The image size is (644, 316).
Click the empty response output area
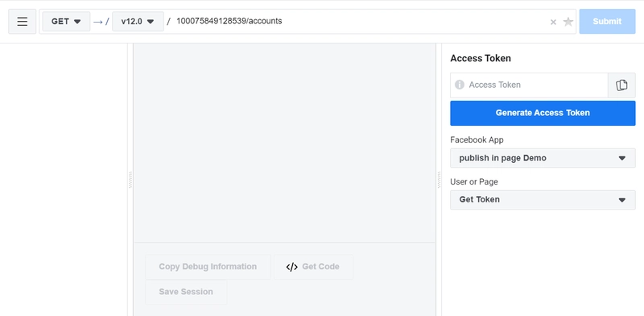(x=284, y=143)
